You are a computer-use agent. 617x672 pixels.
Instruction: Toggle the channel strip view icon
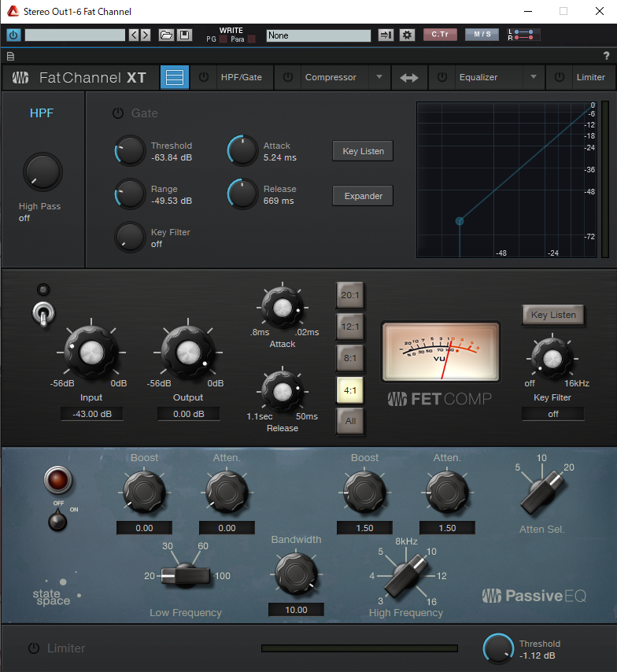tap(175, 78)
